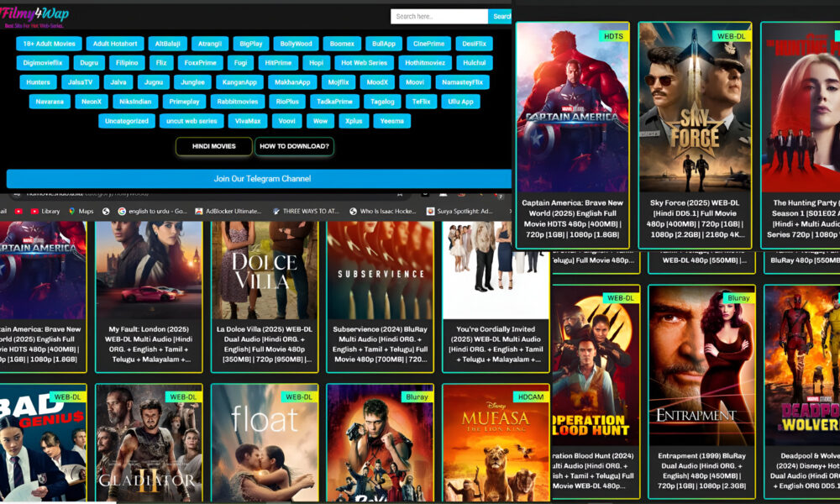Open the Subservience movie poster
Screen dimensions: 840x504
coord(380,270)
